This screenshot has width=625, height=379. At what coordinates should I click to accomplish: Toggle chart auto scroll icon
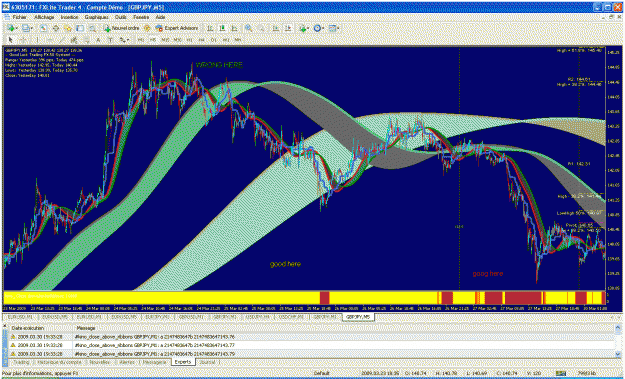tap(275, 28)
